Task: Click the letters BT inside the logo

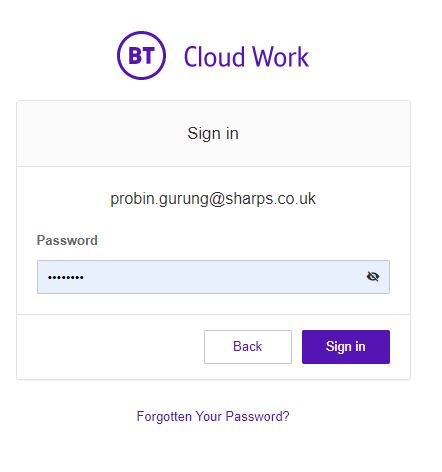Action: [142, 55]
